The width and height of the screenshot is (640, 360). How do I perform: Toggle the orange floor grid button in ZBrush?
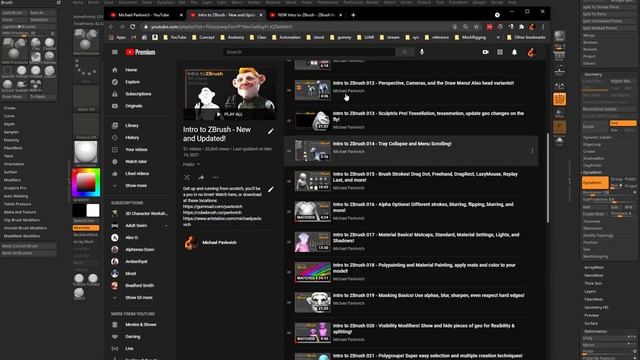(x=559, y=99)
